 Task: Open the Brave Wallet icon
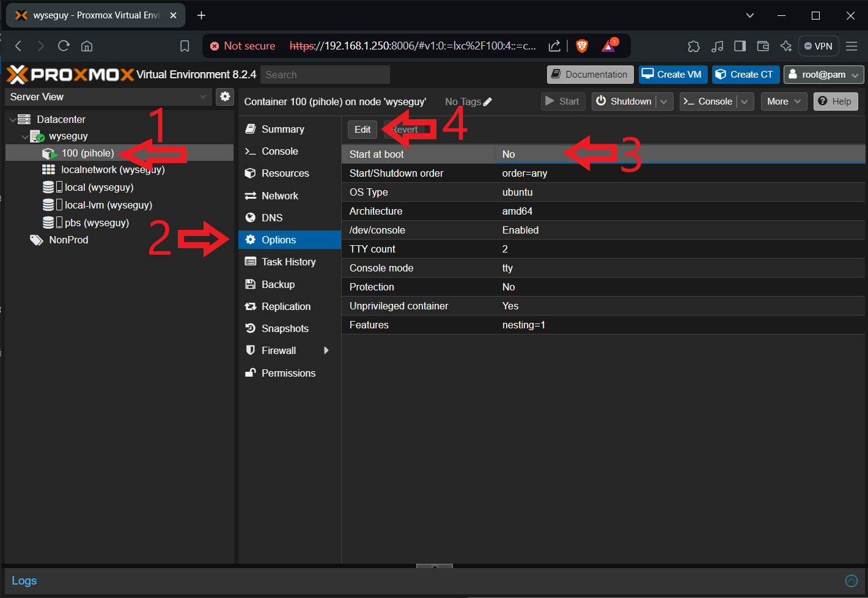point(763,46)
